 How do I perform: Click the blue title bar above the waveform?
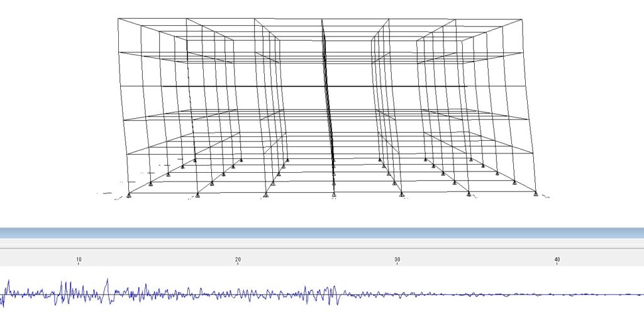tap(322, 233)
